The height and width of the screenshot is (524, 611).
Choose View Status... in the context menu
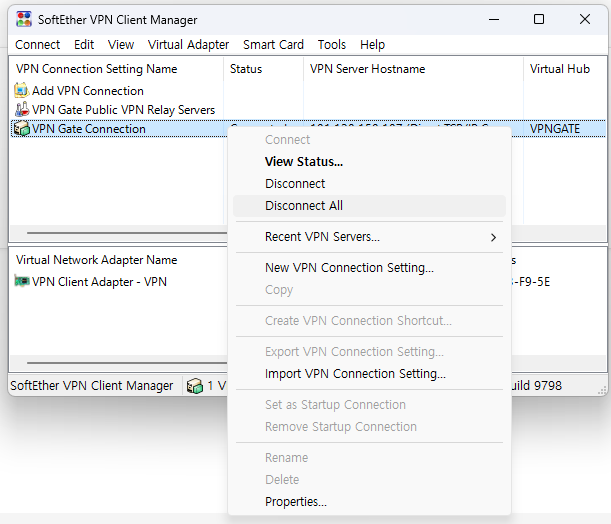369,162
